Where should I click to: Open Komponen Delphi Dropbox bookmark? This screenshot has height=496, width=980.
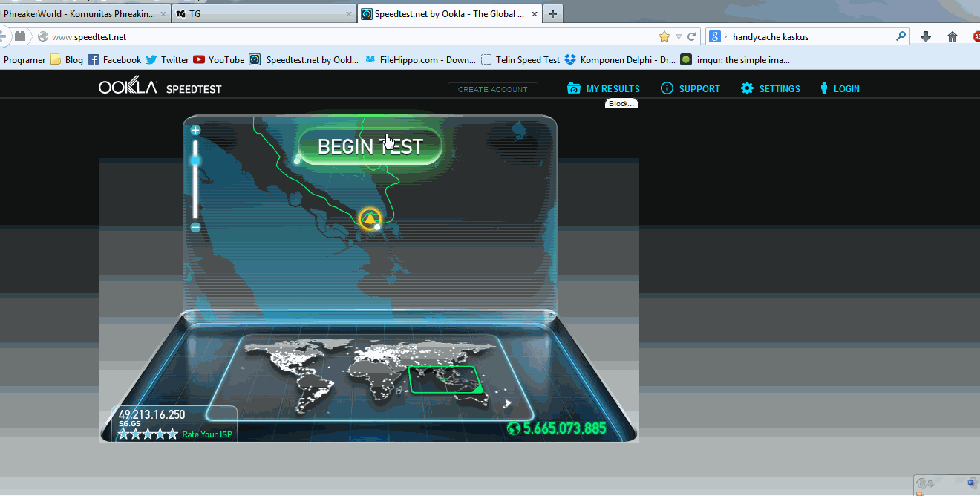621,60
